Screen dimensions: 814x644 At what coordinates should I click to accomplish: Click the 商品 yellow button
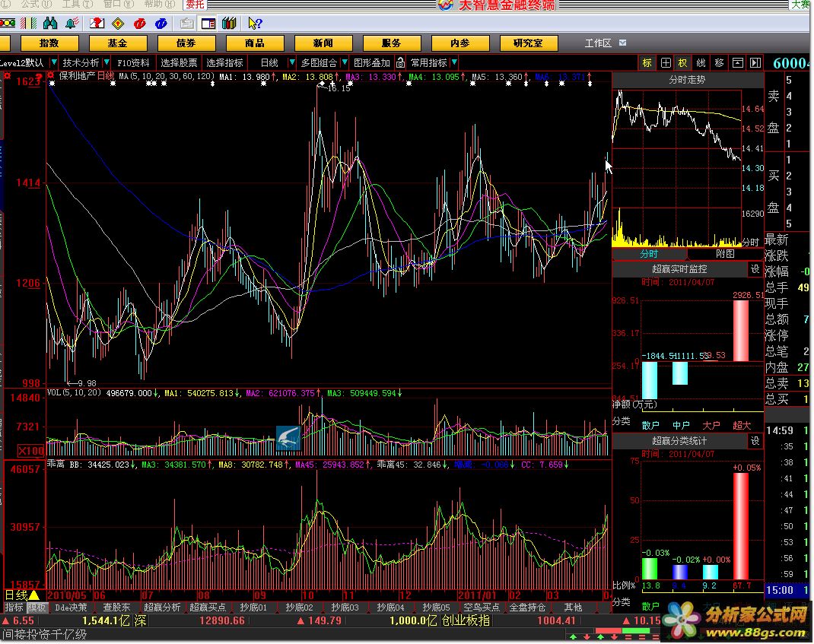pos(255,43)
